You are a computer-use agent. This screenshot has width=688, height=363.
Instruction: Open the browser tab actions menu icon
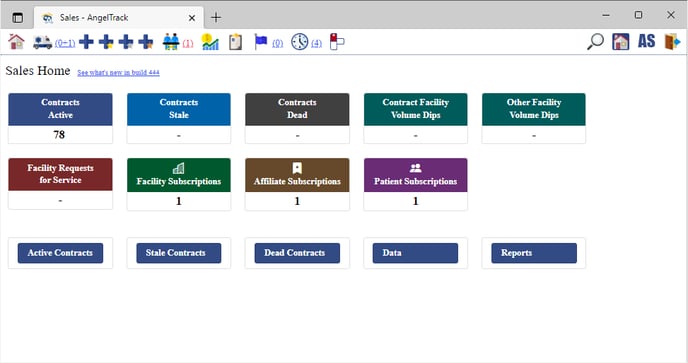tap(18, 18)
